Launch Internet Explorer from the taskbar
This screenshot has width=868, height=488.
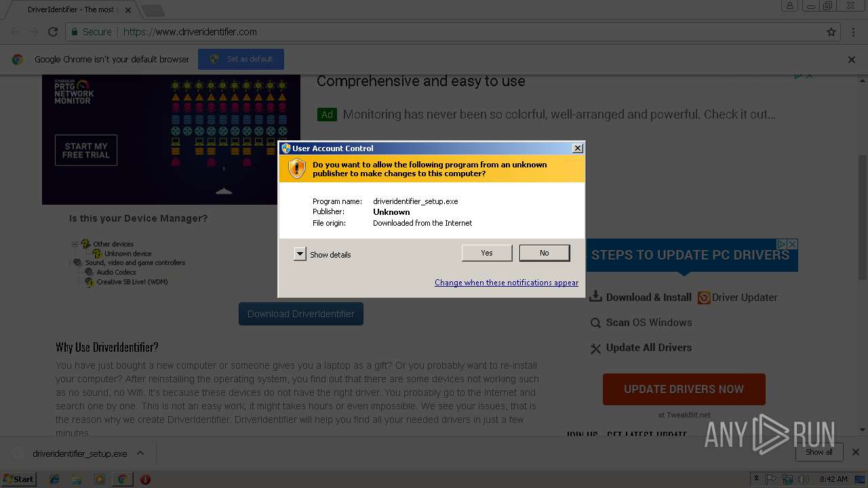pyautogui.click(x=54, y=479)
